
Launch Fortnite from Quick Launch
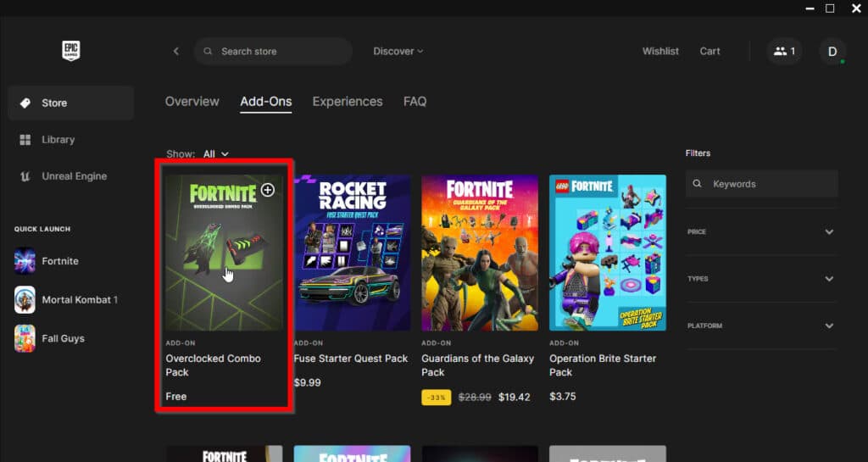pyautogui.click(x=59, y=261)
